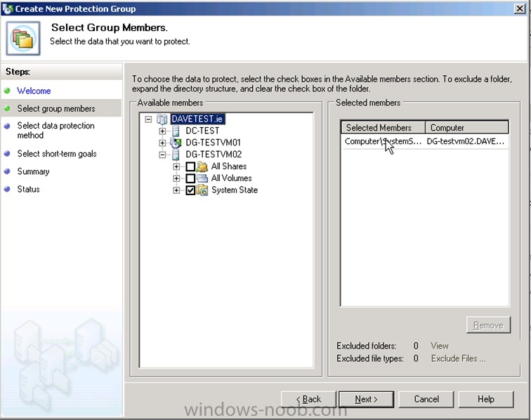Viewport: 531px width, 420px height.
Task: Sort by the Computer column header
Action: (x=466, y=128)
